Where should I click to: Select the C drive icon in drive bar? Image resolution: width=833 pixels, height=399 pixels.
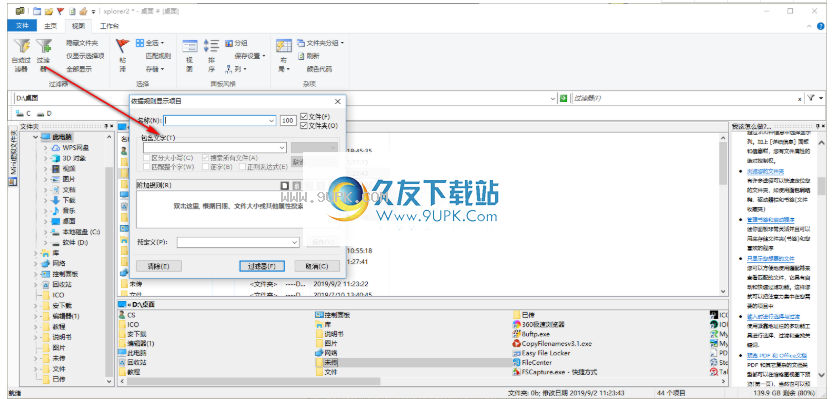20,113
